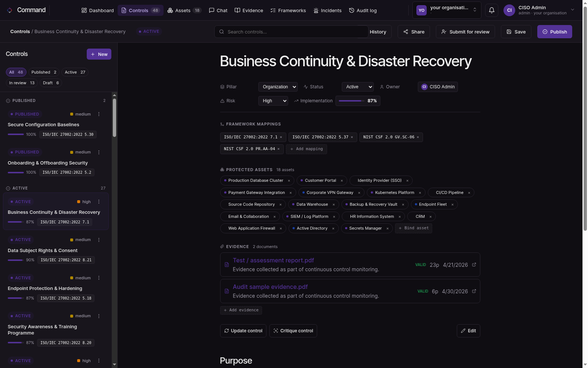Open external link for Test / assessment report.pdf
Image resolution: width=588 pixels, height=368 pixels.
(x=474, y=265)
